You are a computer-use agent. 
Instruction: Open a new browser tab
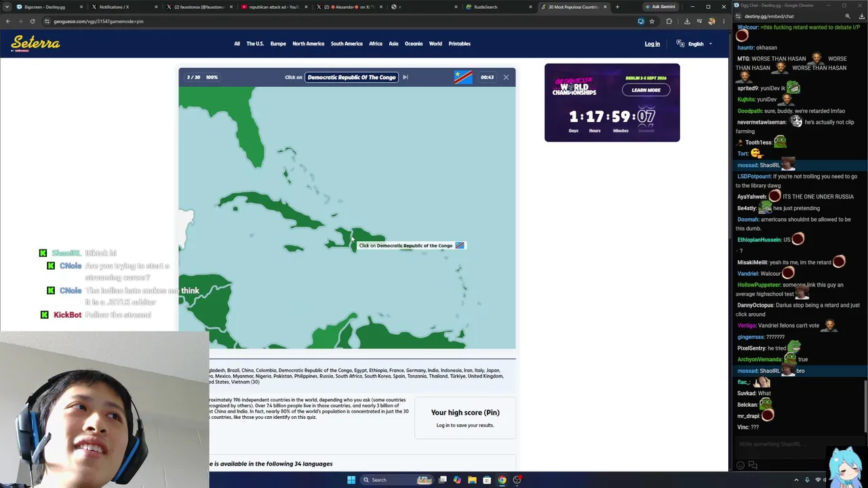(617, 7)
